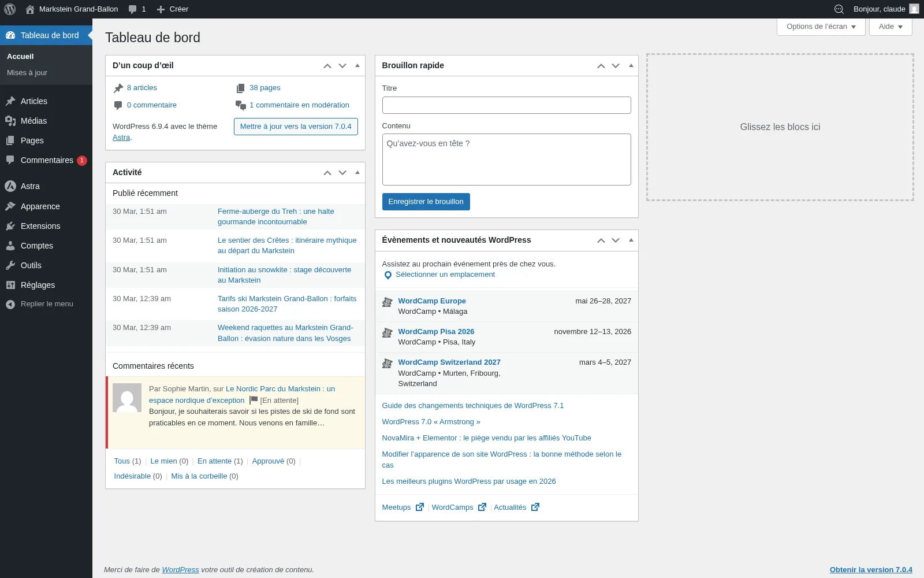Move the Évènements et nouveautés box down
This screenshot has height=578, width=924.
point(616,240)
